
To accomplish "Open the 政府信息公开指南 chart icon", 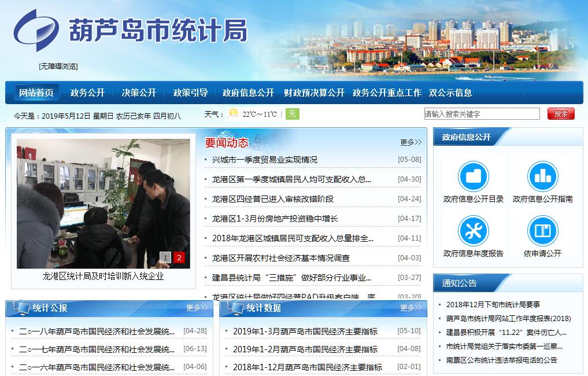I will pyautogui.click(x=542, y=176).
